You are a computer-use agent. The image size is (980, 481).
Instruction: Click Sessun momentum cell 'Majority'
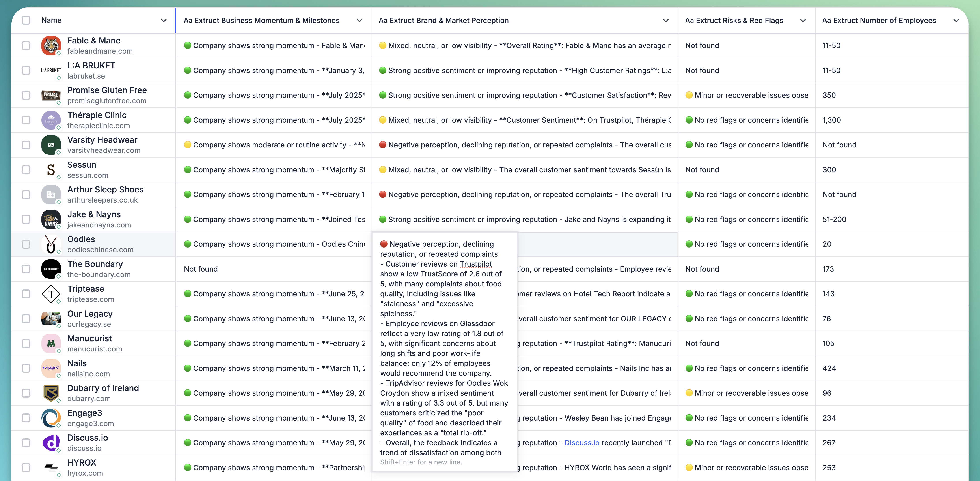pos(274,170)
